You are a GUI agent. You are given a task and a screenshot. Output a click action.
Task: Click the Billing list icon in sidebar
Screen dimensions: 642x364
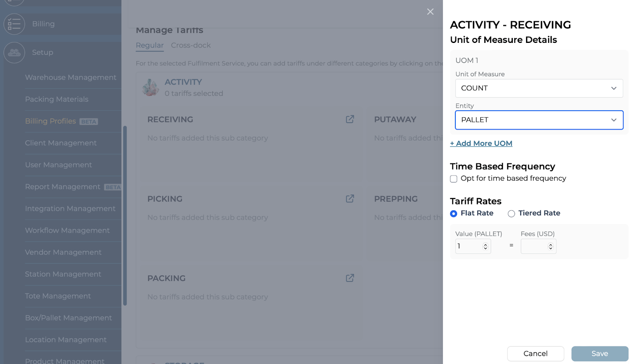(14, 24)
